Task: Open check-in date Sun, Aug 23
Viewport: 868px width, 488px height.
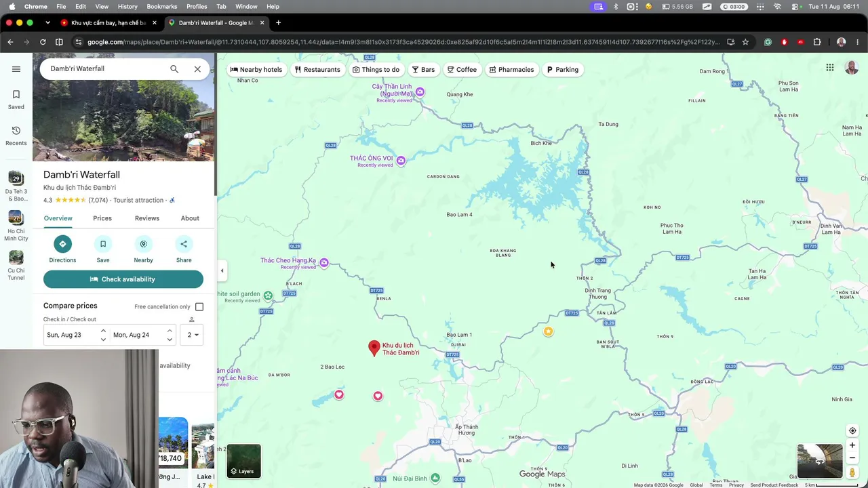Action: (x=75, y=335)
